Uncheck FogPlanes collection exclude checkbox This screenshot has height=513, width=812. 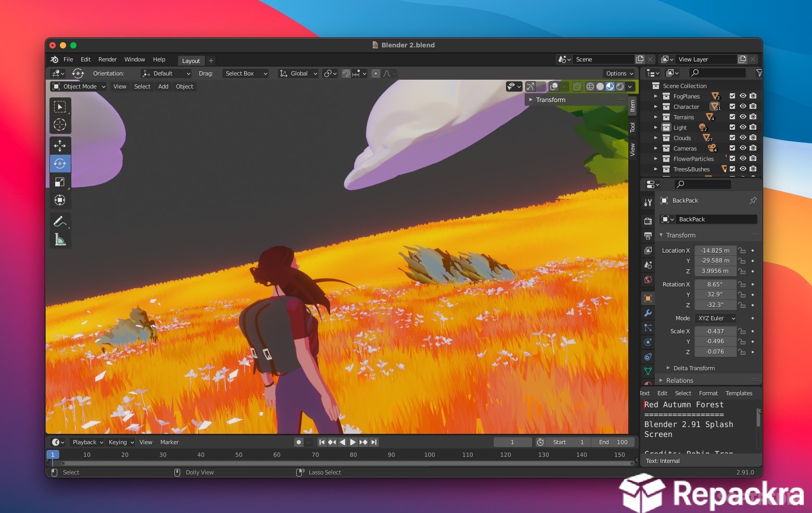732,96
